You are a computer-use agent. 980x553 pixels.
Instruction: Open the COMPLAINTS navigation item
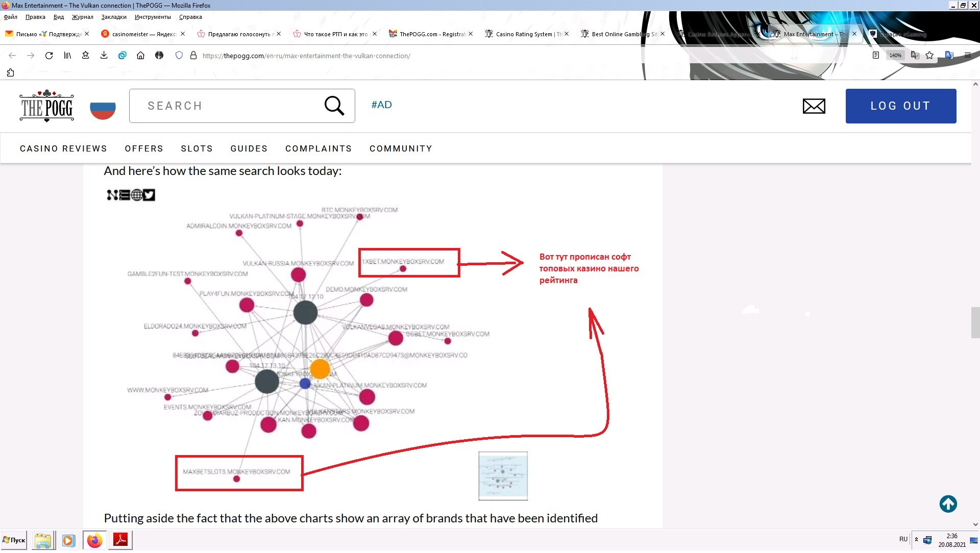pos(318,148)
